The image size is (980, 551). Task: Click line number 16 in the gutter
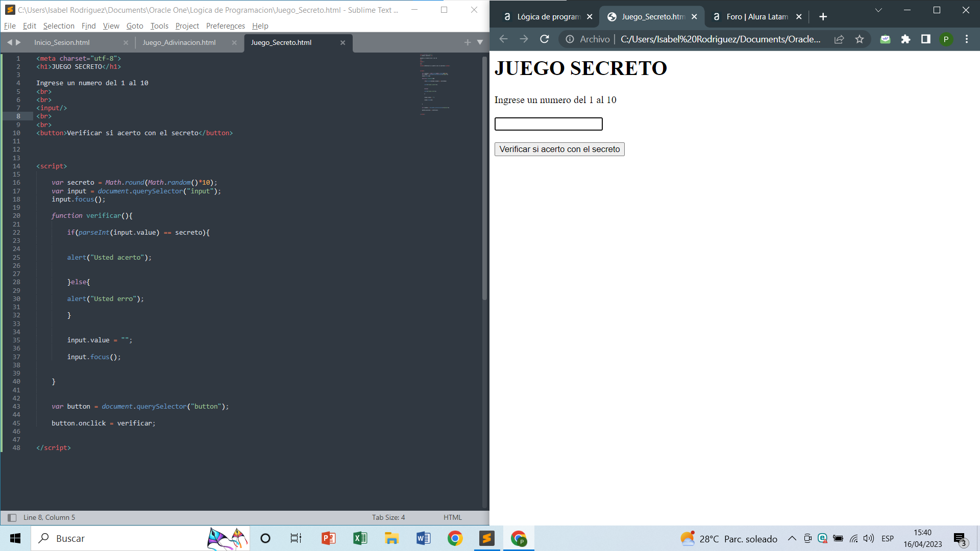[16, 183]
